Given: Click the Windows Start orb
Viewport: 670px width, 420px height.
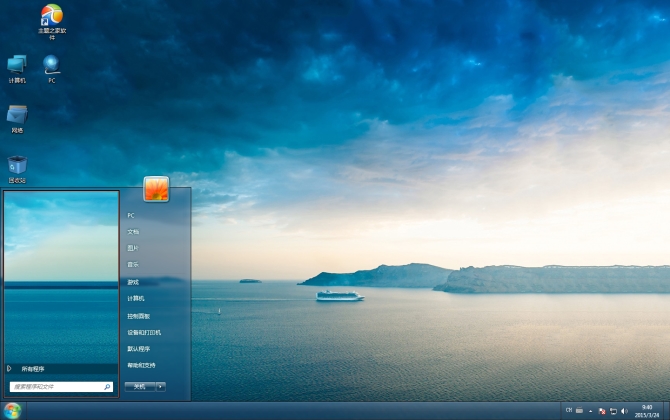Looking at the screenshot, I should click(x=12, y=411).
